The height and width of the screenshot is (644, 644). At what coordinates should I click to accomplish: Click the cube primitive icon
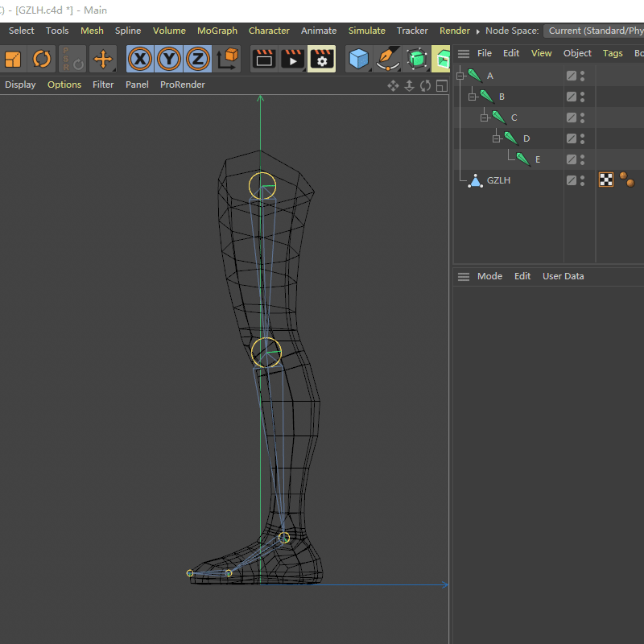pos(358,59)
